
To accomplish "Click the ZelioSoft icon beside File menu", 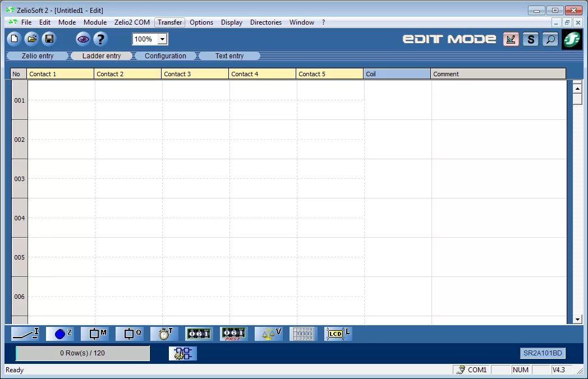I will [13, 22].
